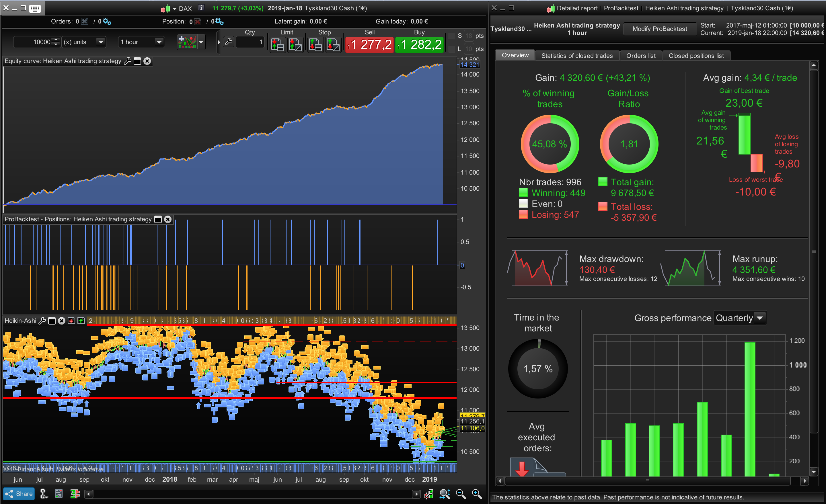Image resolution: width=826 pixels, height=504 pixels.
Task: Click the Share button
Action: pyautogui.click(x=19, y=494)
